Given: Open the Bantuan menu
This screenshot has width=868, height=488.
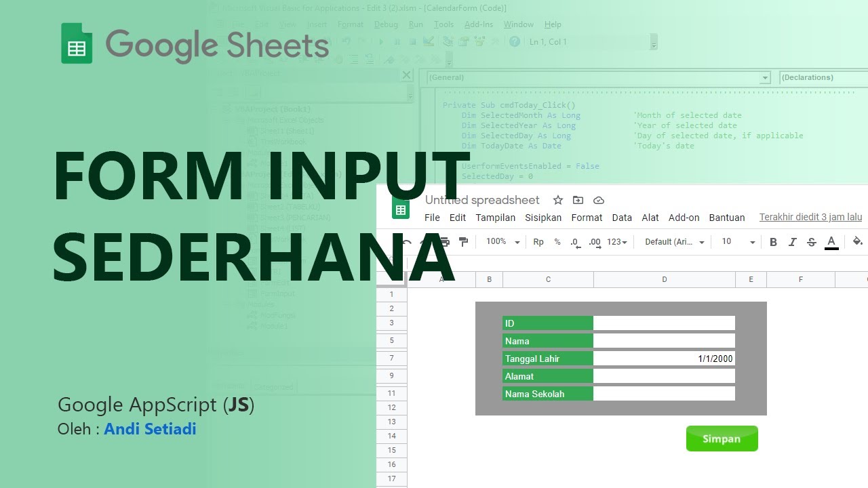Looking at the screenshot, I should pos(727,218).
